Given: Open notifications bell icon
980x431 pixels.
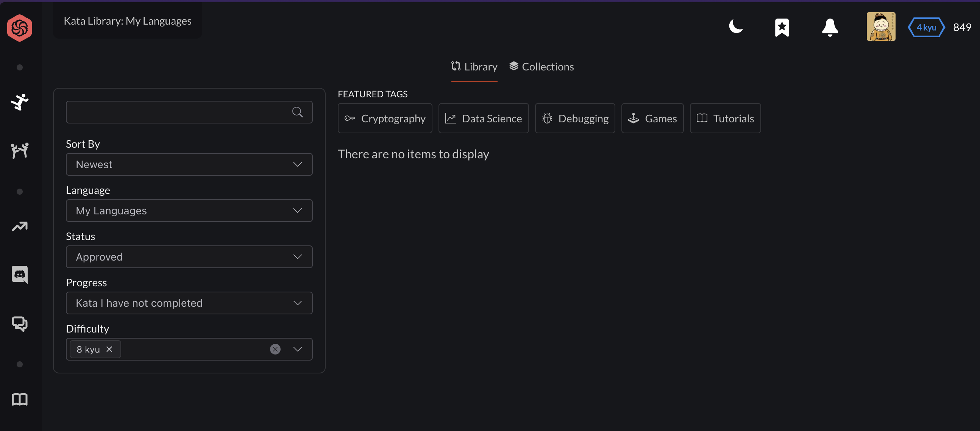Looking at the screenshot, I should pos(830,27).
